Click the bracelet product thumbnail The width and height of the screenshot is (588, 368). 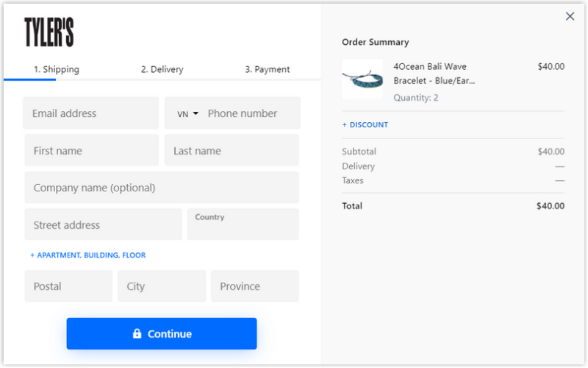click(362, 79)
